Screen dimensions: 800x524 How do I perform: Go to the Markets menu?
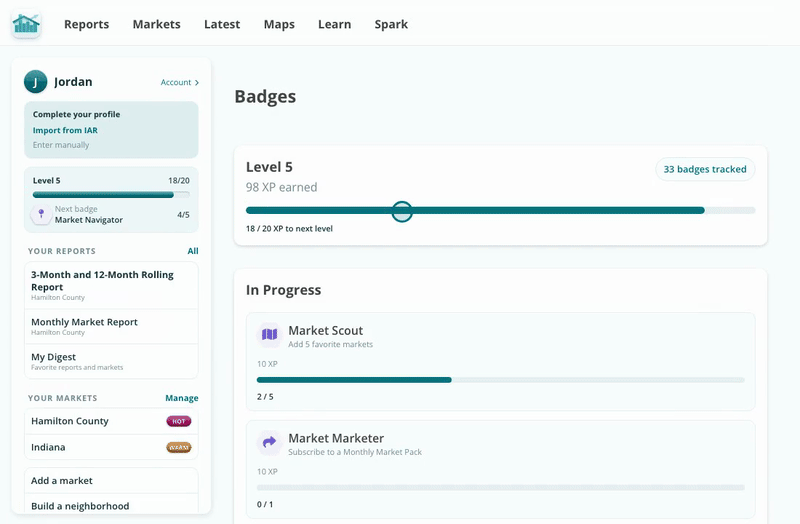pos(157,24)
